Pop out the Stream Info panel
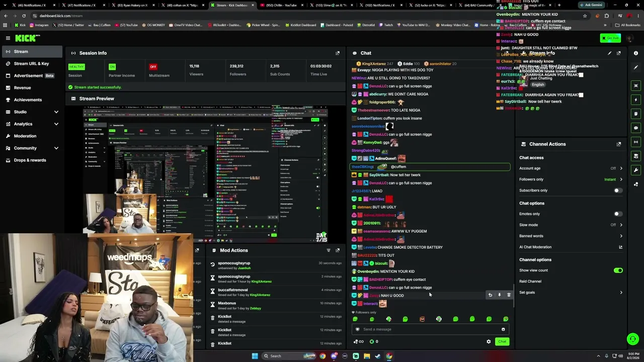The image size is (644, 362). [x=619, y=53]
